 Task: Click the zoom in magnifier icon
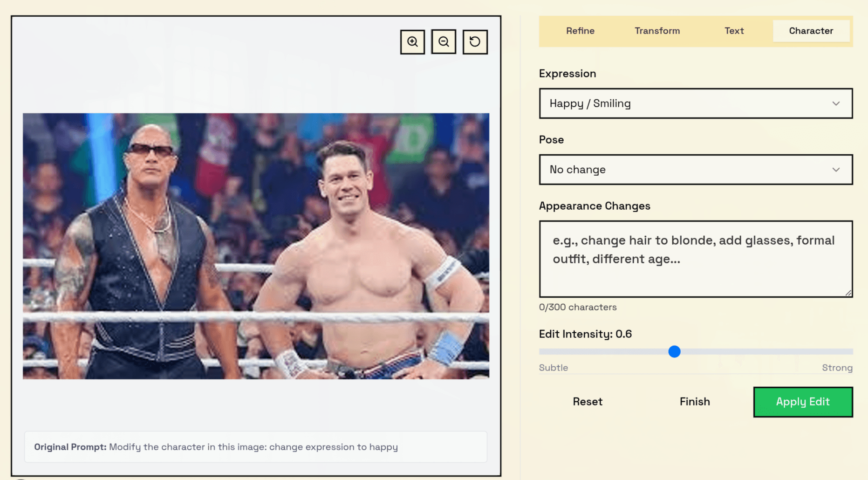[412, 42]
